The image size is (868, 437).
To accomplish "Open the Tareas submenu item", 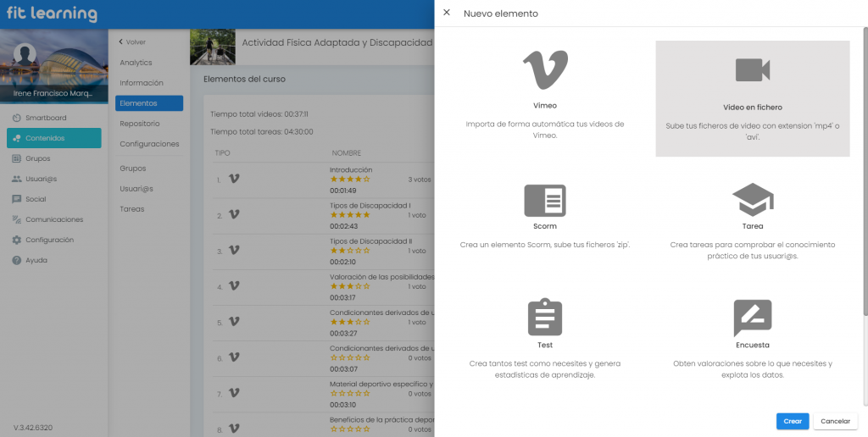I will pos(132,208).
